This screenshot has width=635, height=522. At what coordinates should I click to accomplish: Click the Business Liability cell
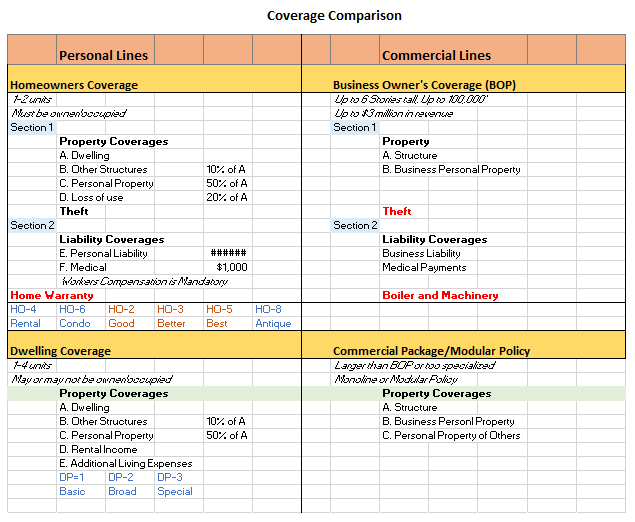click(x=421, y=254)
